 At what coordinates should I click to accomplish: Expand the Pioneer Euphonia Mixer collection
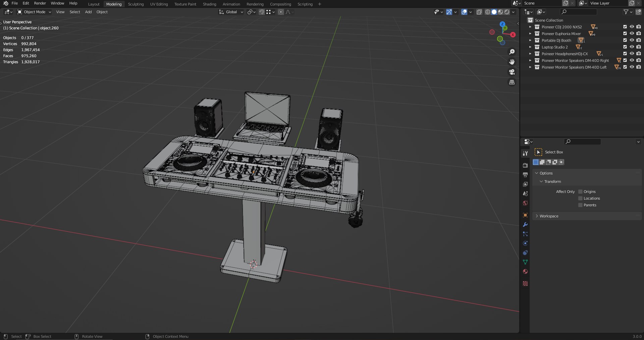530,33
